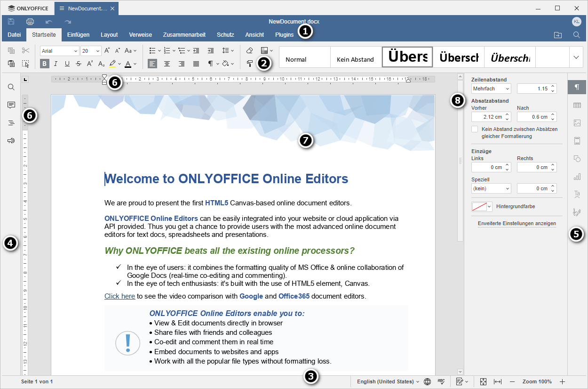
Task: Open the search magnifier in the header
Action: [576, 35]
